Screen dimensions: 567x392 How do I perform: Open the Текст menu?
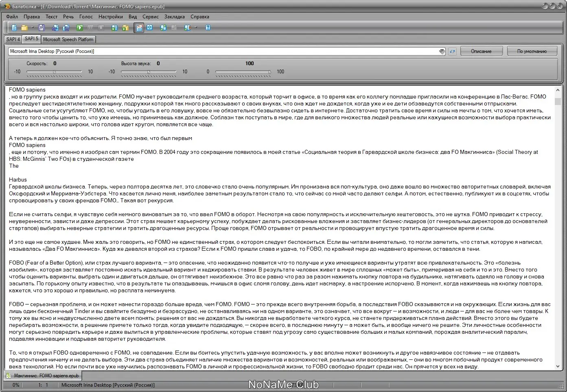(51, 17)
